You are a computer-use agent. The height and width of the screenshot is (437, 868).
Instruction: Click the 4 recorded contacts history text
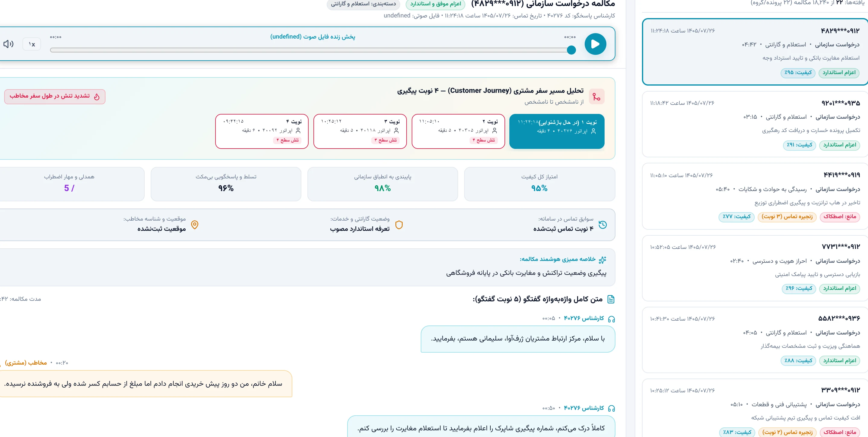pos(563,229)
